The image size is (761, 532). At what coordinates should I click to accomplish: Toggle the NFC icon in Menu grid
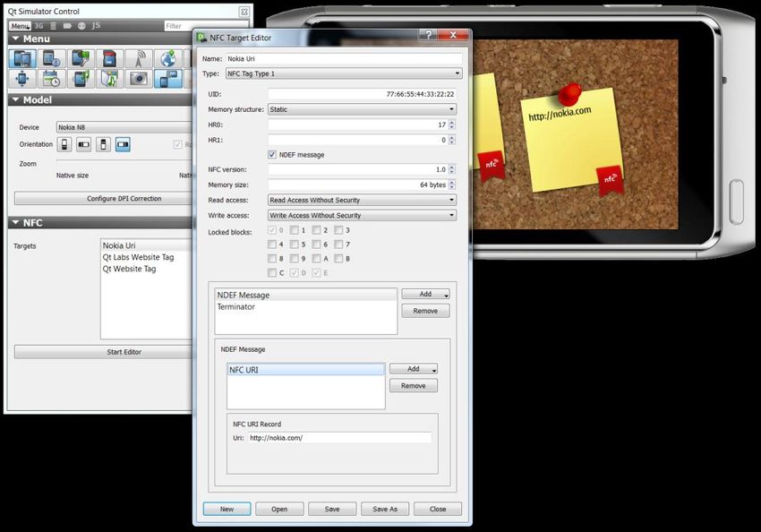tap(168, 78)
